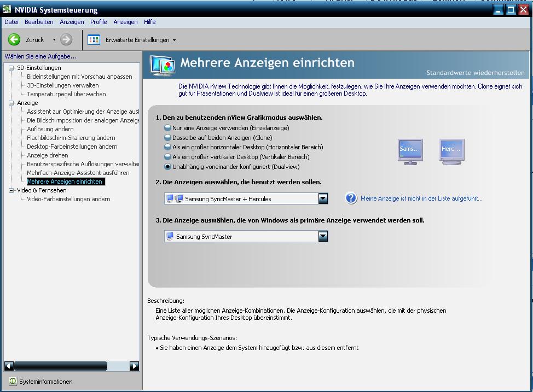Click the NVIDIA title bar logo icon
The image size is (533, 392).
click(7, 9)
